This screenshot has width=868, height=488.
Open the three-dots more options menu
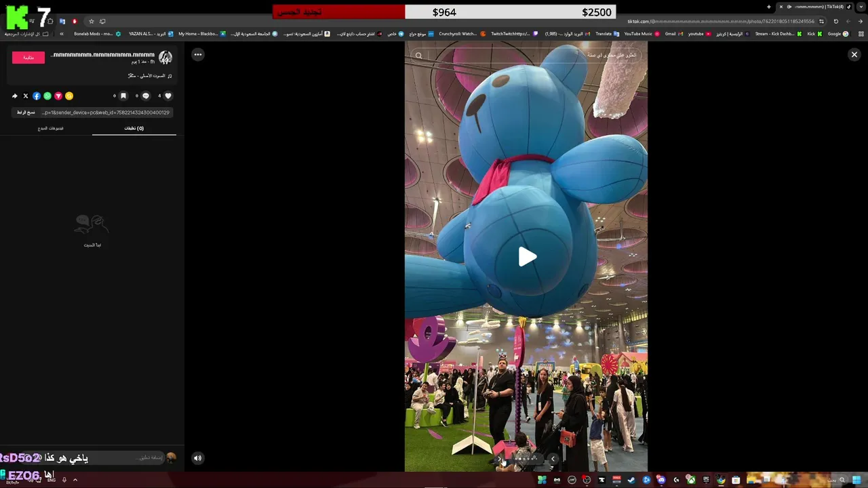coord(197,54)
